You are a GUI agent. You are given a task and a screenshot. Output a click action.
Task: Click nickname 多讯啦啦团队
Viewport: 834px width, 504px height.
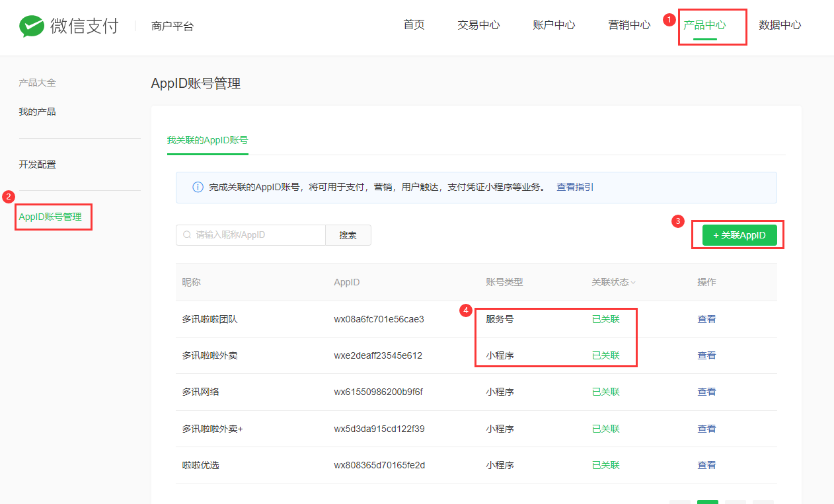coord(209,319)
